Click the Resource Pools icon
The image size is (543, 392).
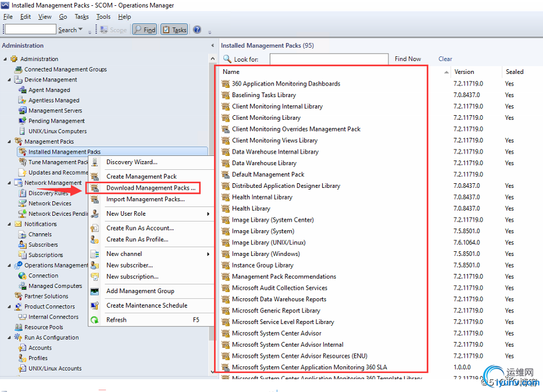pos(19,327)
